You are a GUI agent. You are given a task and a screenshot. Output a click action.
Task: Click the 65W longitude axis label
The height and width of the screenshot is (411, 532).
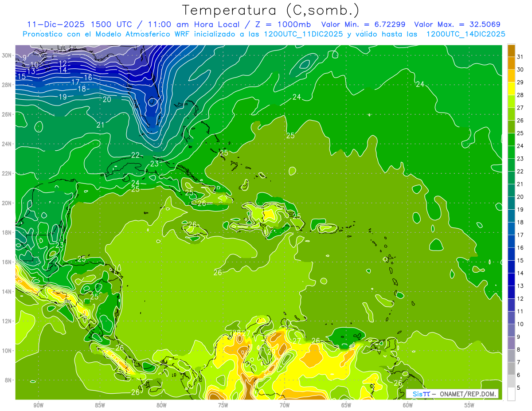pyautogui.click(x=346, y=405)
